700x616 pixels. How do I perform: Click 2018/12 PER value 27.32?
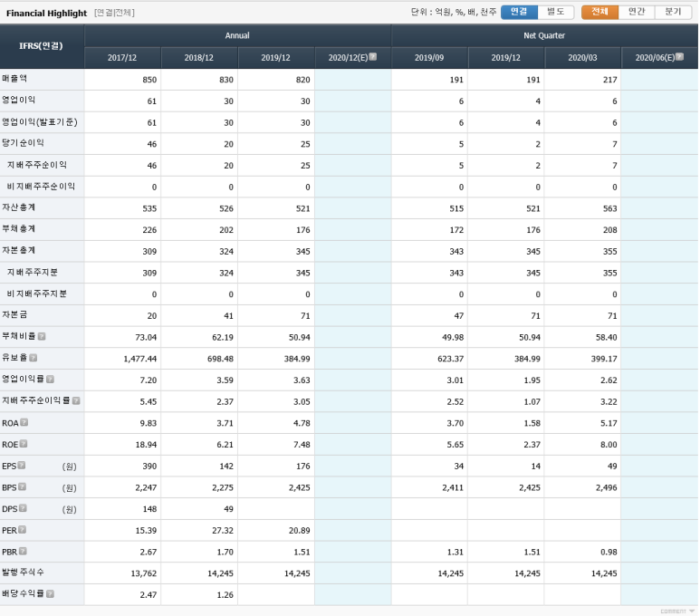pyautogui.click(x=223, y=530)
